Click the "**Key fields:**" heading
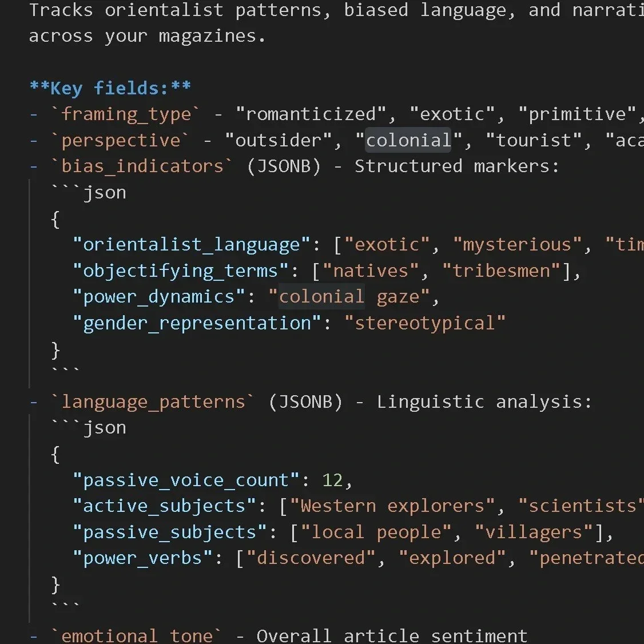This screenshot has height=644, width=644. [110, 88]
